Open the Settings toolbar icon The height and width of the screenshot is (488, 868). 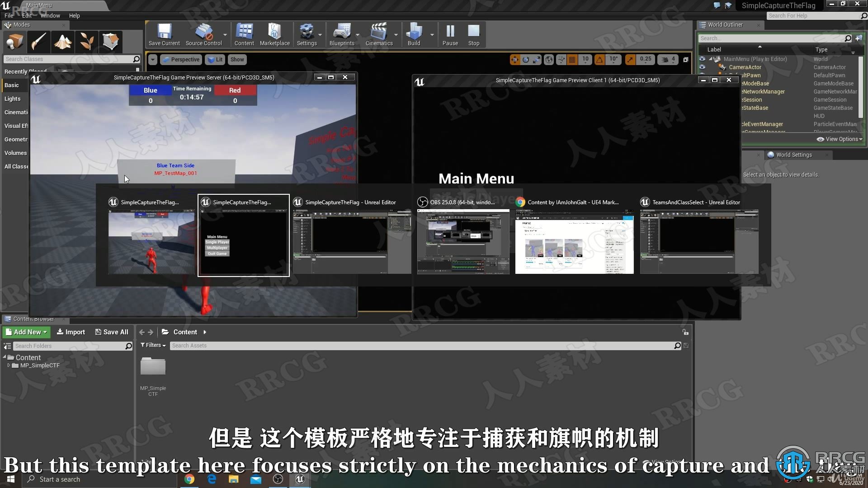pos(307,35)
